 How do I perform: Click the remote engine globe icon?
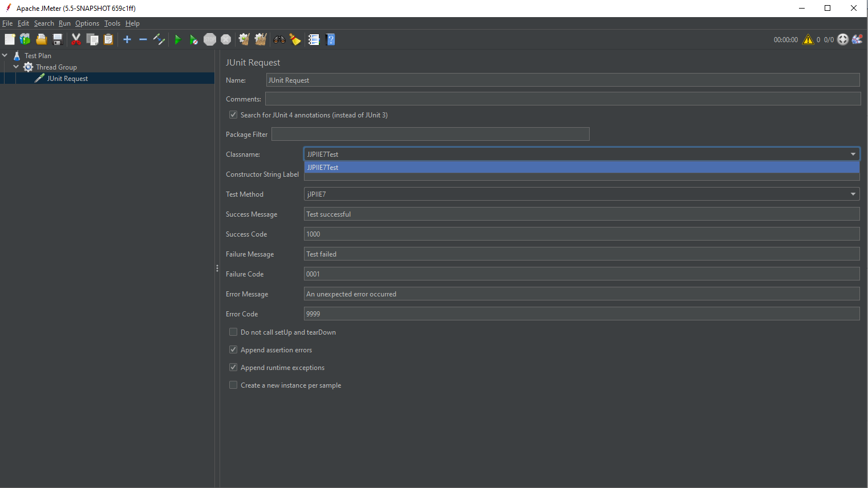[x=843, y=39]
